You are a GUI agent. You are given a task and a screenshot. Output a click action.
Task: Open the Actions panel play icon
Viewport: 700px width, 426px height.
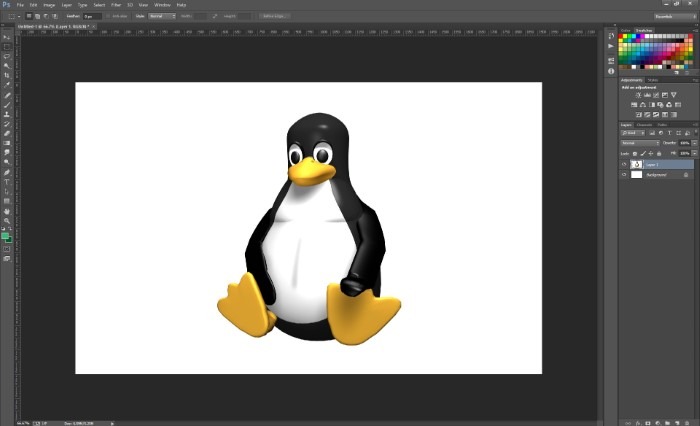pyautogui.click(x=611, y=46)
